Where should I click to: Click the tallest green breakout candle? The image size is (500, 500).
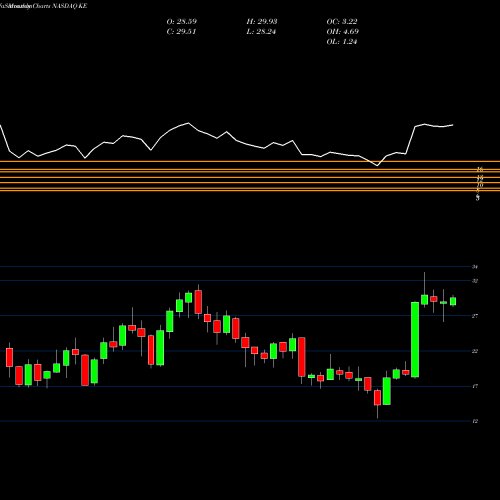click(415, 340)
